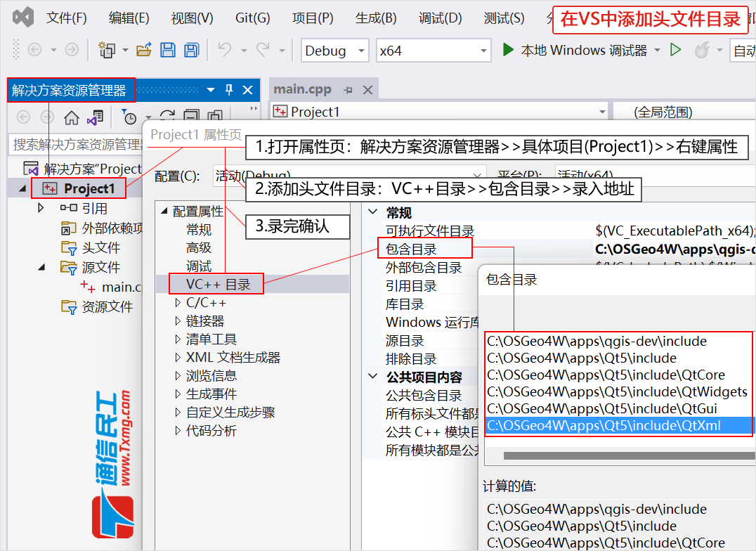Screen dimensions: 756x551
Task: Open the global scope (全局范围) dropdown
Action: pyautogui.click(x=684, y=112)
